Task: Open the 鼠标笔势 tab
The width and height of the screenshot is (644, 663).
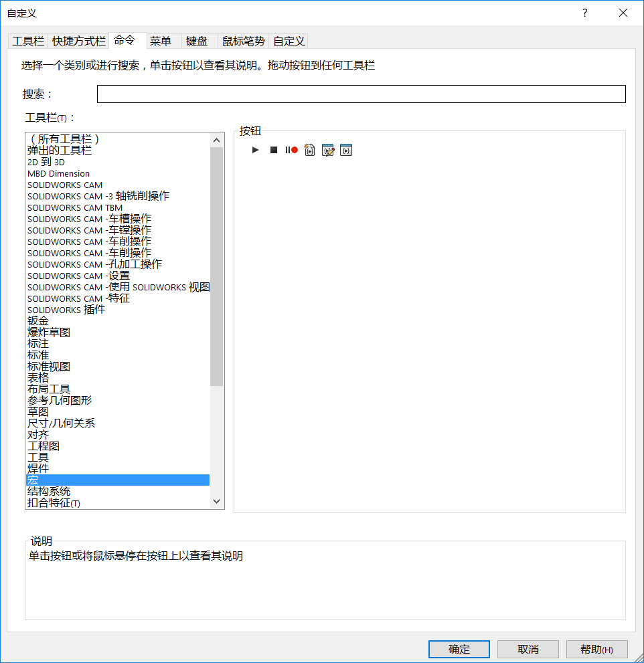Action: [x=244, y=41]
